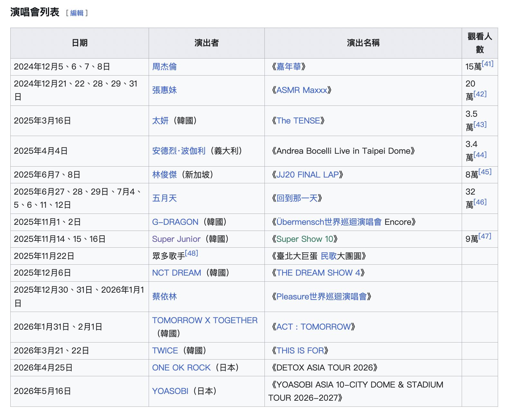Viewport: 509px width, 420px height.
Task: Open citation [46] next to 32萬
Action: tap(480, 202)
